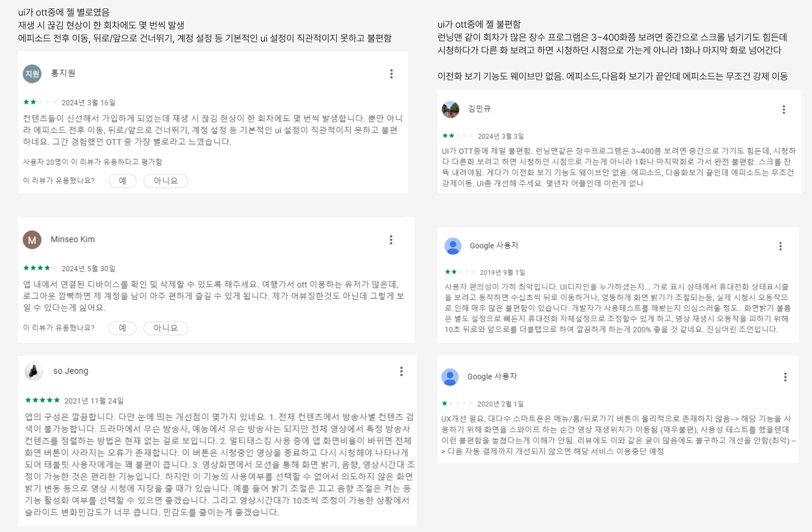812x532 pixels.
Task: Click the reviewer name 홍지원
Action: (x=63, y=73)
